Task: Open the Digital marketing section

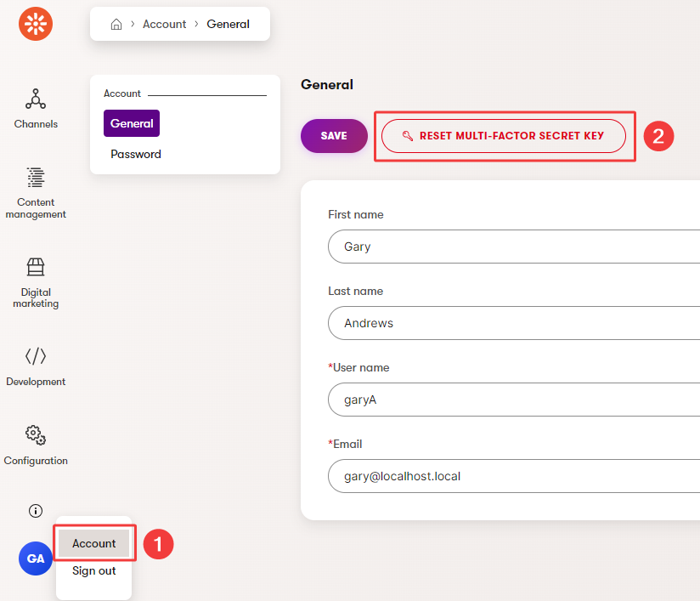Action: point(36,268)
